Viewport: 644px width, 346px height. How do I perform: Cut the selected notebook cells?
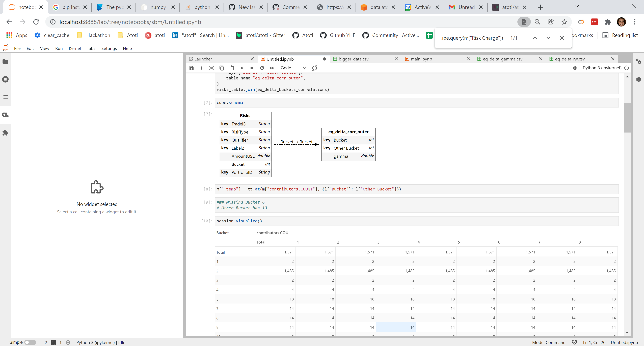click(x=211, y=68)
